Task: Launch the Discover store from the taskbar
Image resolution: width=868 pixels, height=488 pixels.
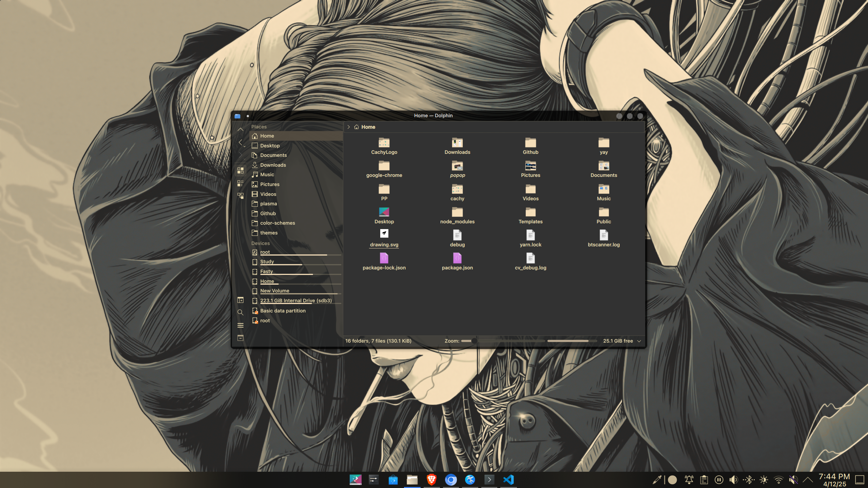Action: (x=393, y=480)
